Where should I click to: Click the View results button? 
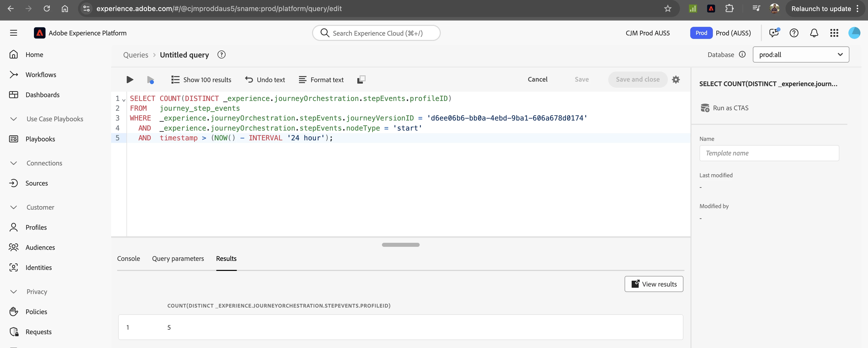pyautogui.click(x=653, y=284)
